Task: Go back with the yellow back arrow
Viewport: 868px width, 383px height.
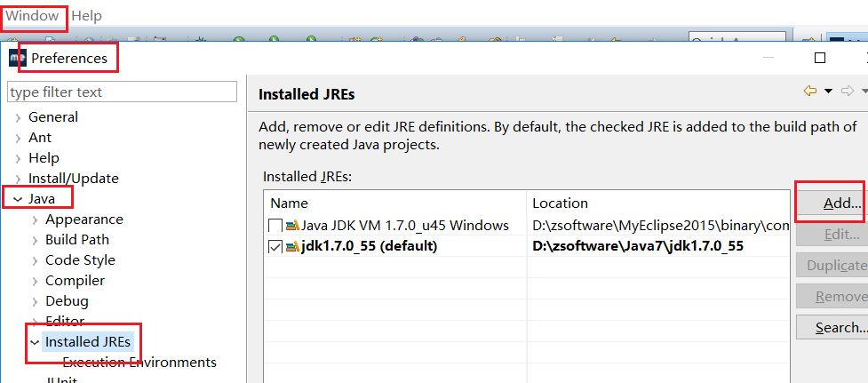Action: (810, 91)
